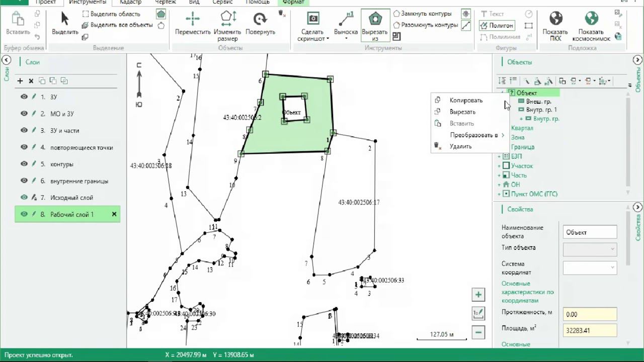
Task: Click scale 1: edit button on map
Action: click(x=478, y=313)
